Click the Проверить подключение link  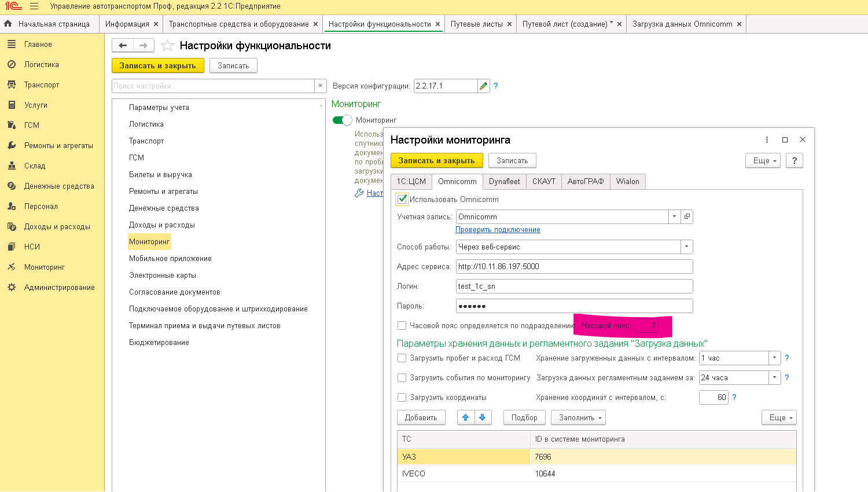498,230
